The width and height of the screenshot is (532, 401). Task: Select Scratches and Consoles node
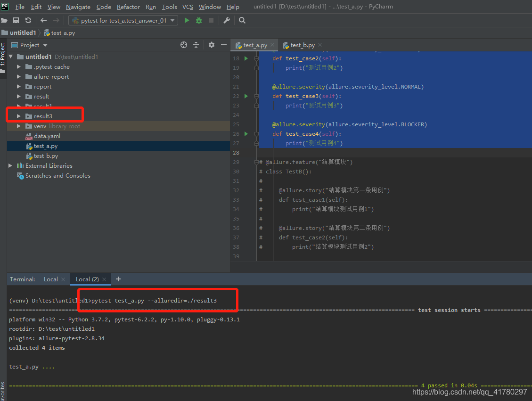coord(57,175)
